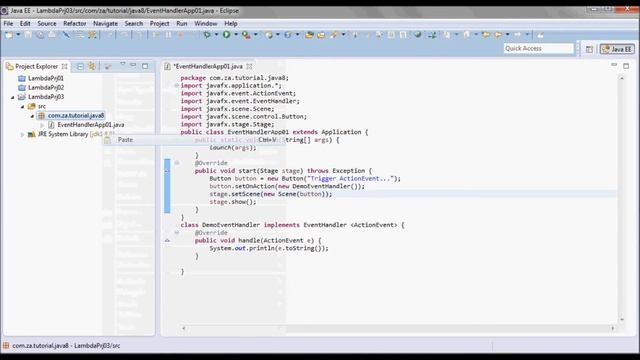Image resolution: width=640 pixels, height=360 pixels.
Task: Collapse the src folder node
Action: click(x=22, y=107)
